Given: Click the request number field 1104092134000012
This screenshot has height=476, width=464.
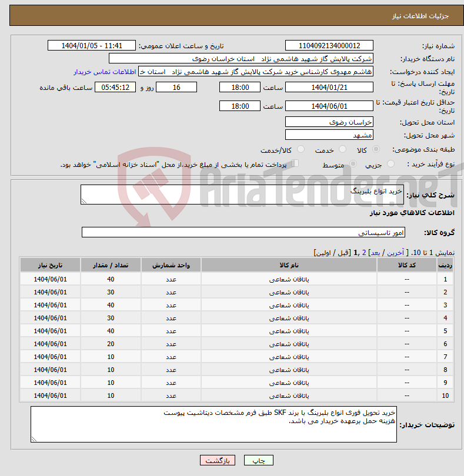Looking at the screenshot, I should 329,45.
